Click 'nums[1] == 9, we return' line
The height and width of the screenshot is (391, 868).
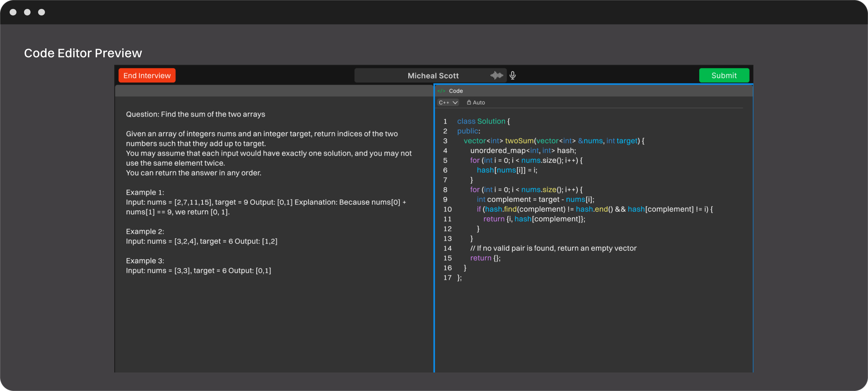tap(178, 212)
